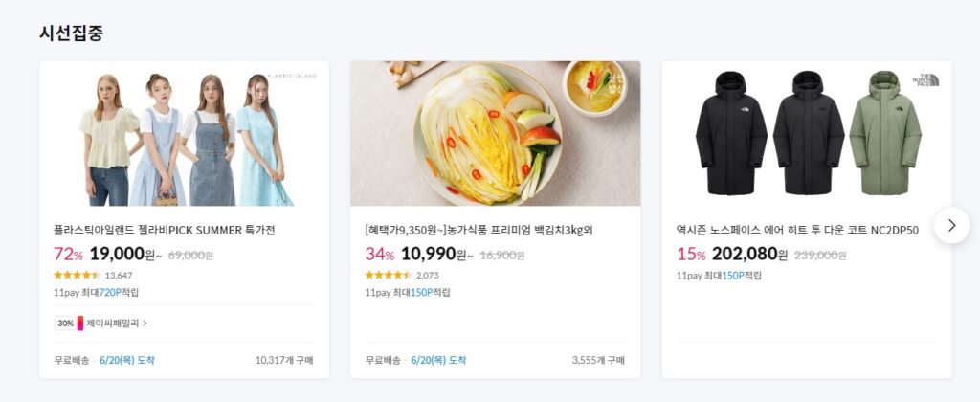980x402 pixels.
Task: Click The North Face brand logo
Action: click(x=925, y=79)
